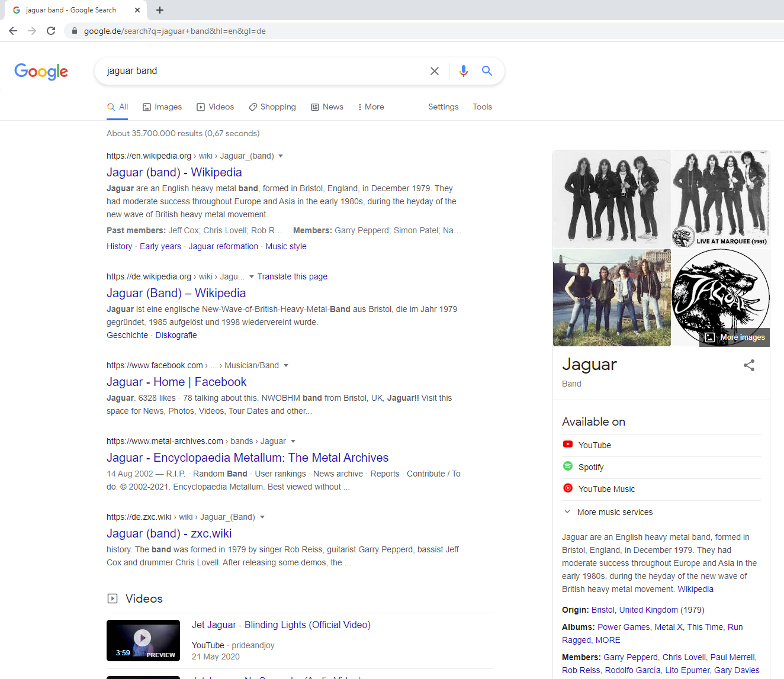Open Power Games album link
This screenshot has width=784, height=679.
click(x=624, y=627)
